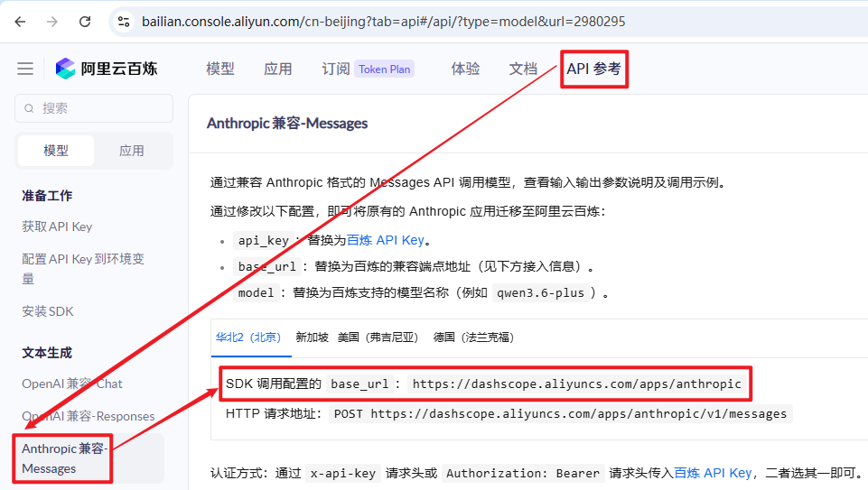Image resolution: width=868 pixels, height=490 pixels.
Task: Open the 模型 top navigation item
Action: point(220,69)
